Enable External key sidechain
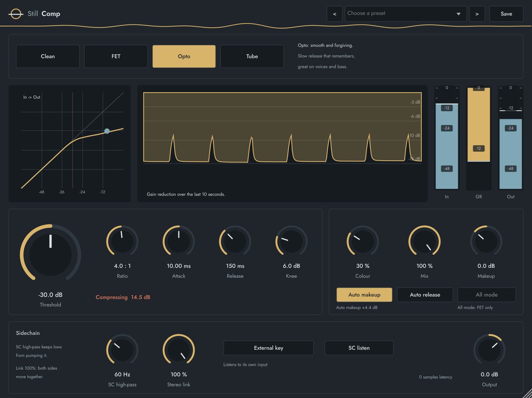Image resolution: width=532 pixels, height=398 pixels. 269,348
